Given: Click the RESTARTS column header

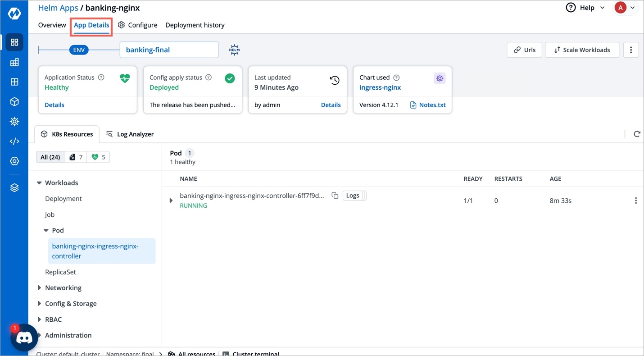Looking at the screenshot, I should click(x=508, y=179).
